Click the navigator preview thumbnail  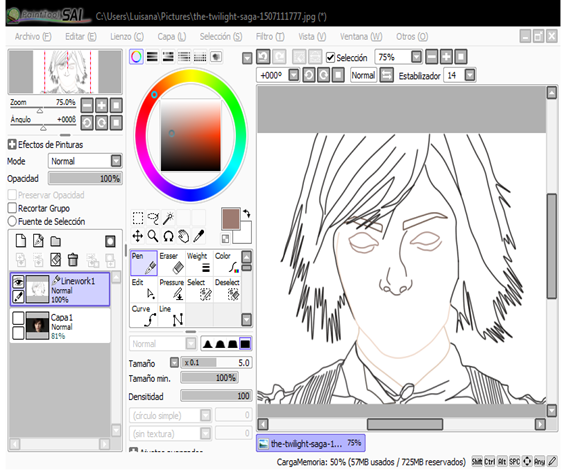coord(65,72)
